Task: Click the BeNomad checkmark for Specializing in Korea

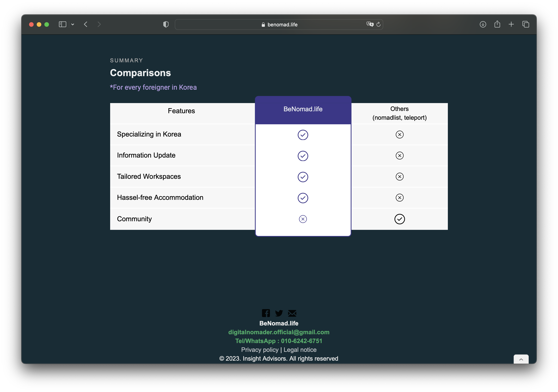Action: pos(303,135)
